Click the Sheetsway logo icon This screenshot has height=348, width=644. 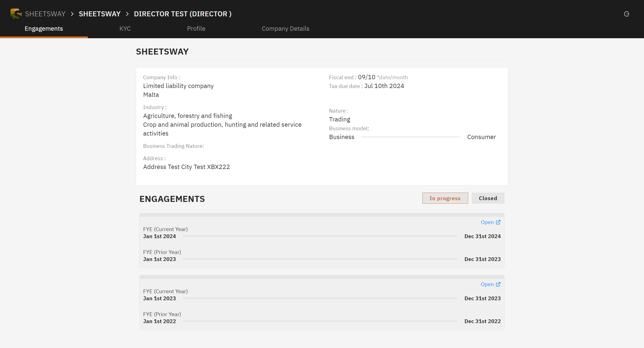(x=16, y=14)
